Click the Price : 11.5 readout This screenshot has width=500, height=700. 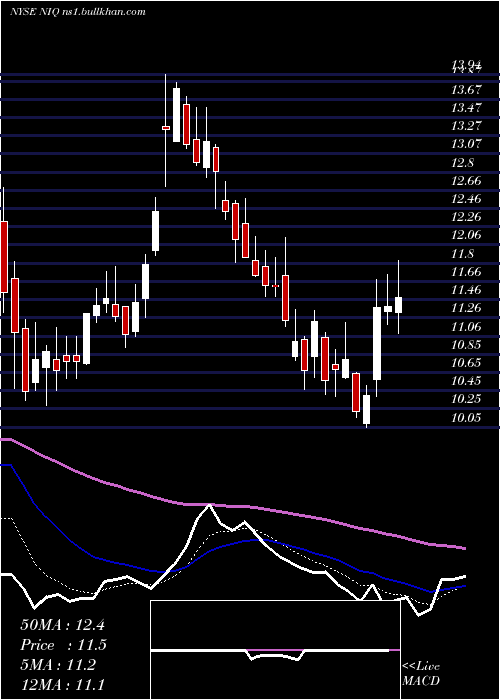[x=63, y=645]
